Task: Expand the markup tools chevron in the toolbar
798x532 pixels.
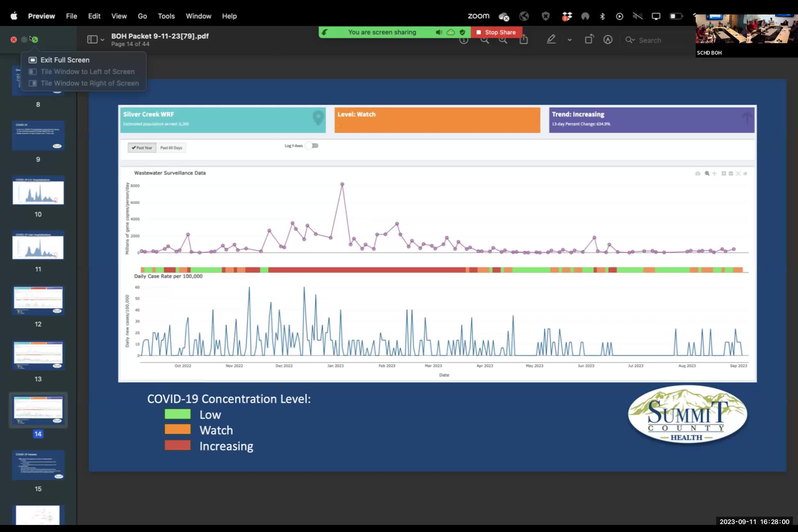Action: 569,40
